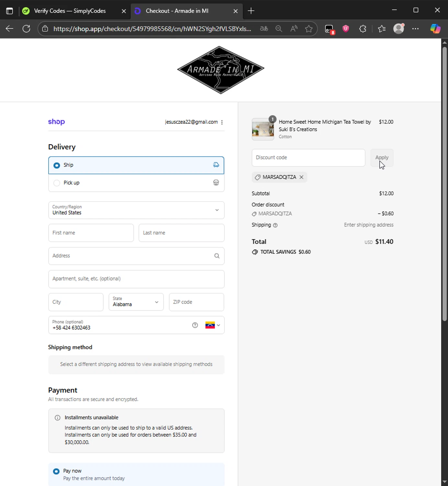Image resolution: width=448 pixels, height=486 pixels.
Task: Open the tab actions menu icon
Action: tap(9, 11)
